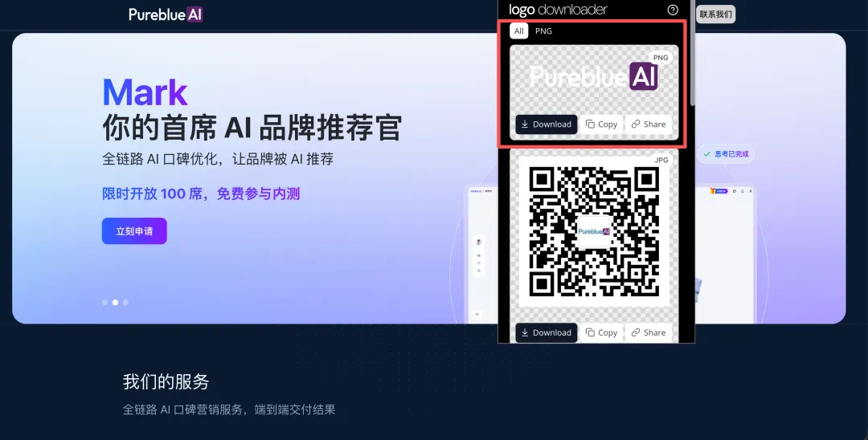Share the QR code JPG image
This screenshot has width=868, height=440.
point(649,332)
